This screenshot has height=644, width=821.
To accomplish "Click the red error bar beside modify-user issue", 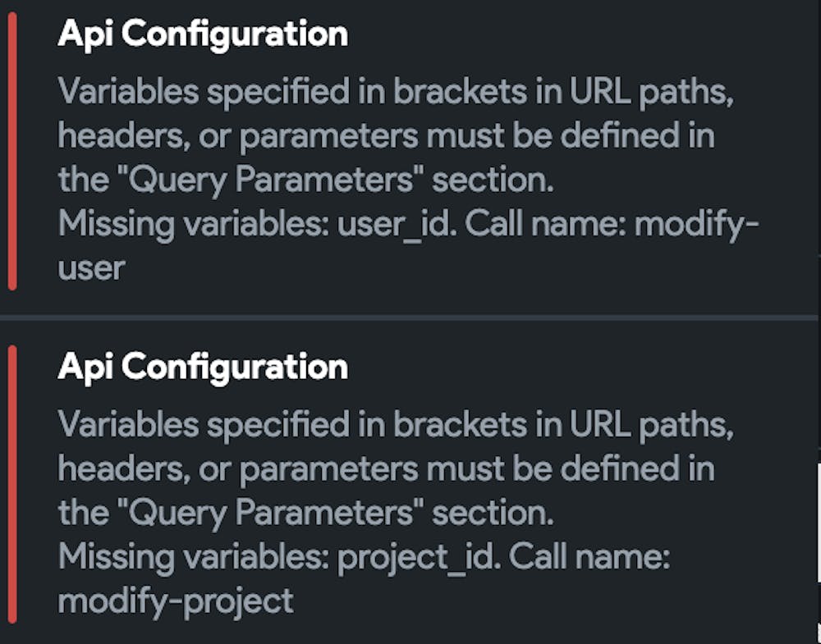I will [11, 152].
